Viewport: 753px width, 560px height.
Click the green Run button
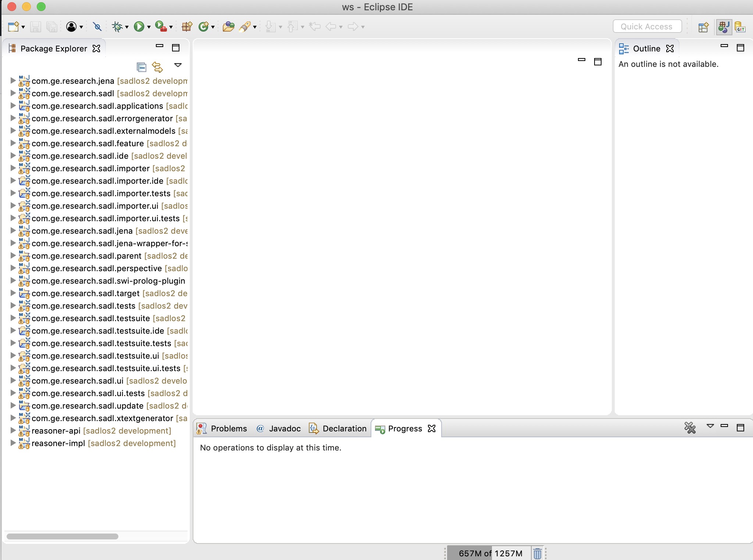tap(139, 26)
